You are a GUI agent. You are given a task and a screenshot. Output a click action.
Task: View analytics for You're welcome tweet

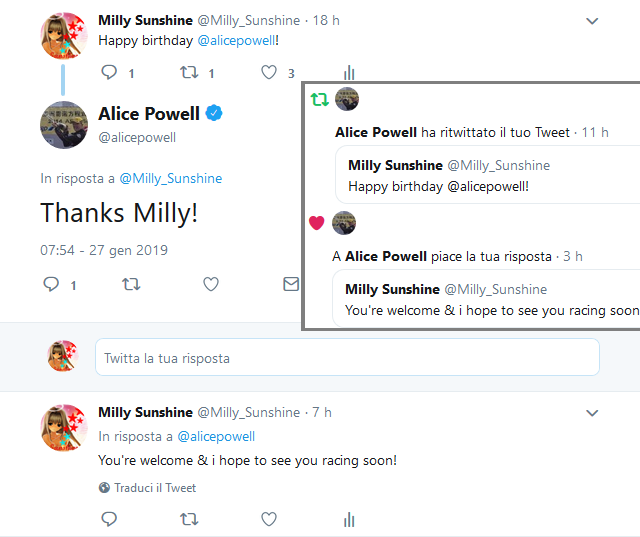349,519
